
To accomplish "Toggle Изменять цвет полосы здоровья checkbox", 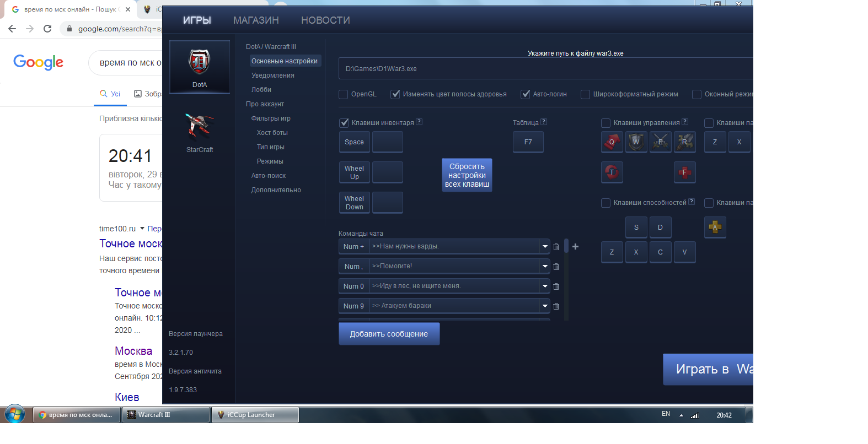I will point(395,94).
